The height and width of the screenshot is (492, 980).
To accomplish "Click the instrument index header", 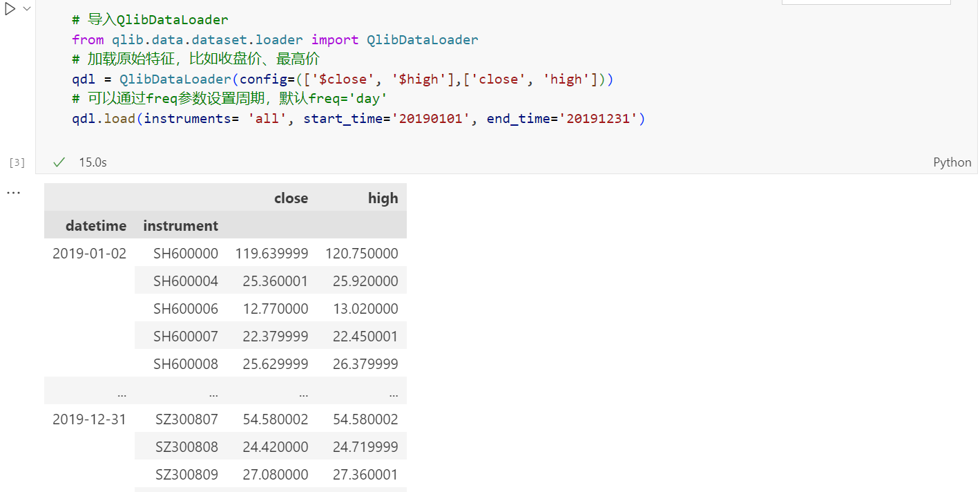I will pyautogui.click(x=180, y=226).
